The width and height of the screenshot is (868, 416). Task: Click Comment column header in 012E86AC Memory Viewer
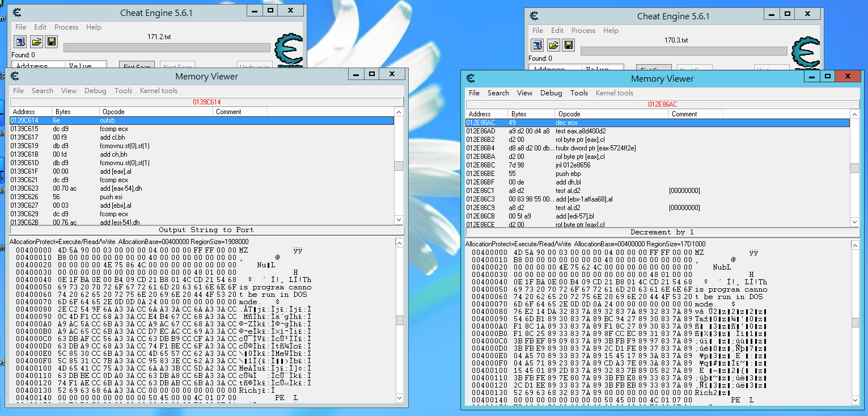click(695, 114)
